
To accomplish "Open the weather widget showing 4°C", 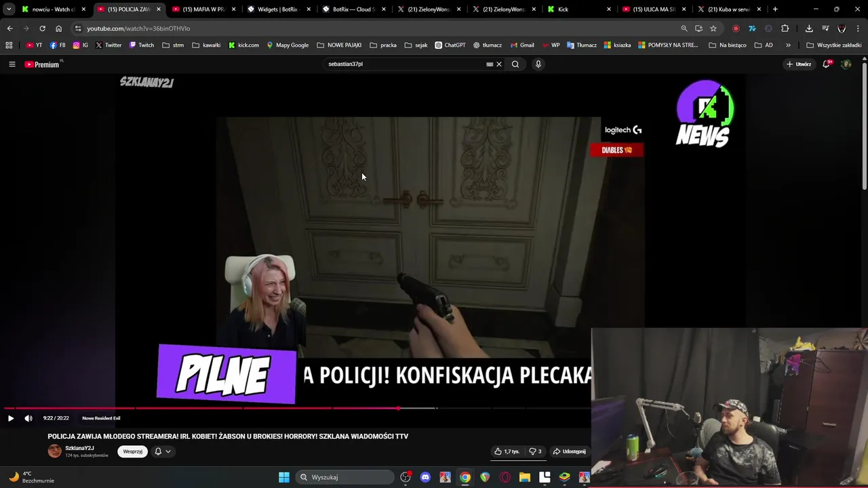I will pos(31,477).
